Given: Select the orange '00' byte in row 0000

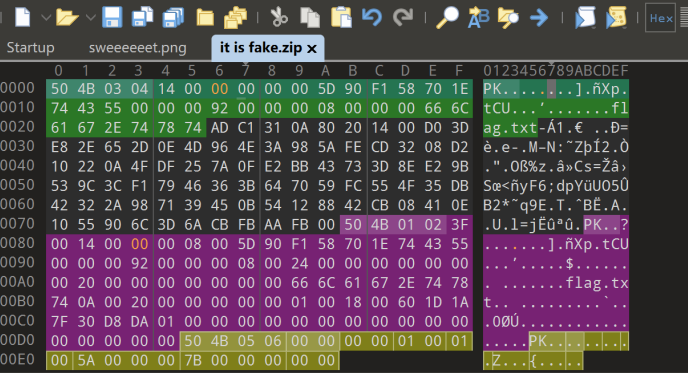Looking at the screenshot, I should [x=219, y=89].
